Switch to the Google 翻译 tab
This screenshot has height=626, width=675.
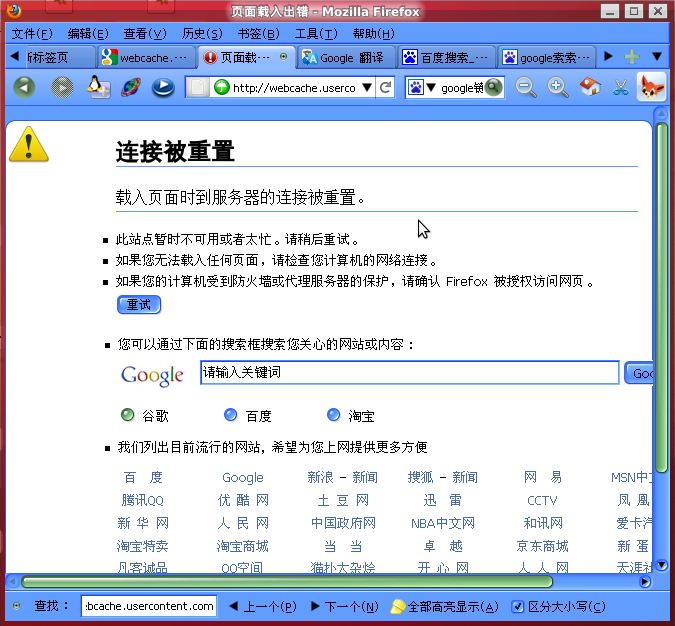[347, 57]
